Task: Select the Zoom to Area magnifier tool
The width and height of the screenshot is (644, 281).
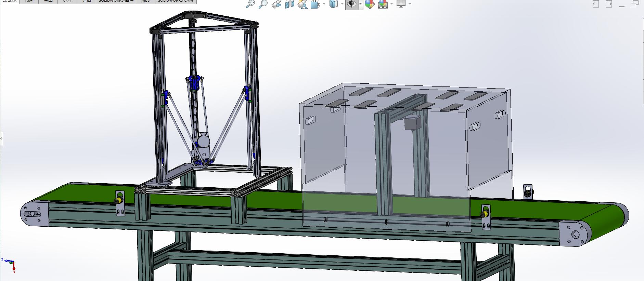Action: 263,4
